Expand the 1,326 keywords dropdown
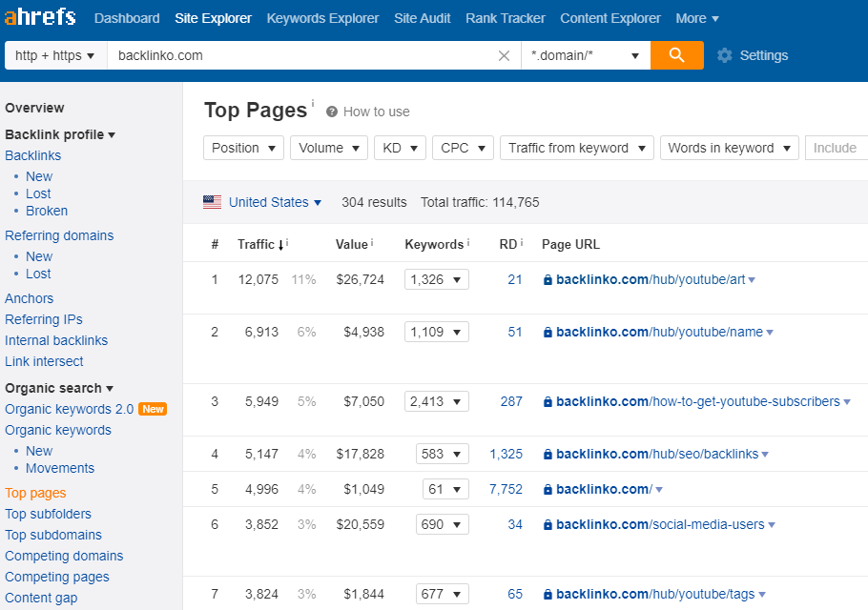 point(437,279)
